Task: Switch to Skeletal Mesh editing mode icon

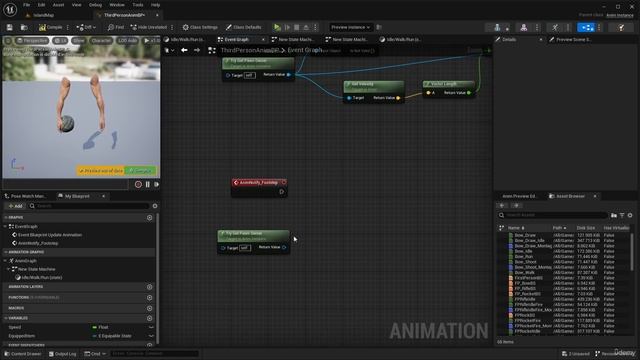Action: click(524, 27)
